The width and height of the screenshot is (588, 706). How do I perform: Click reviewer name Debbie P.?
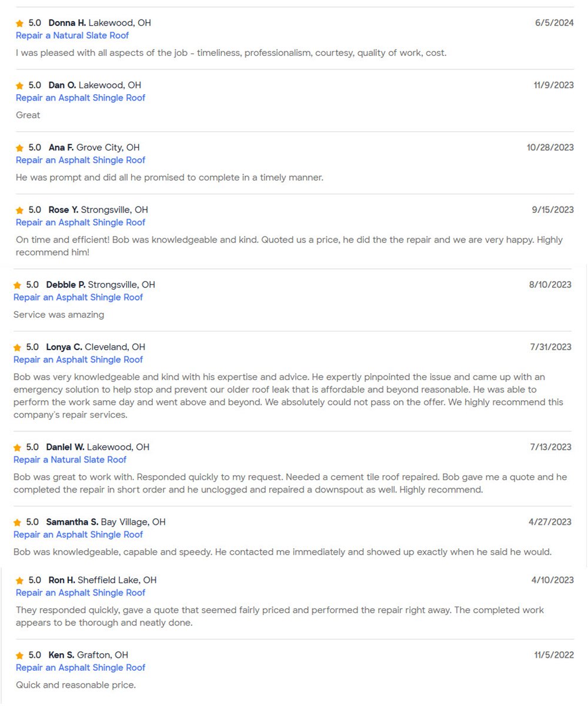tap(66, 285)
